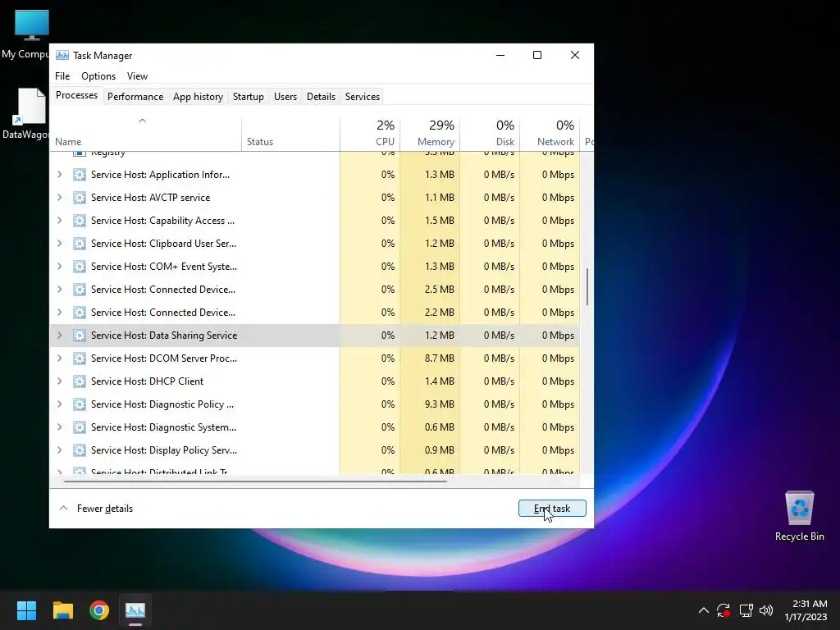Click the horizontal scrollbar of process list
The width and height of the screenshot is (840, 630).
(x=255, y=481)
